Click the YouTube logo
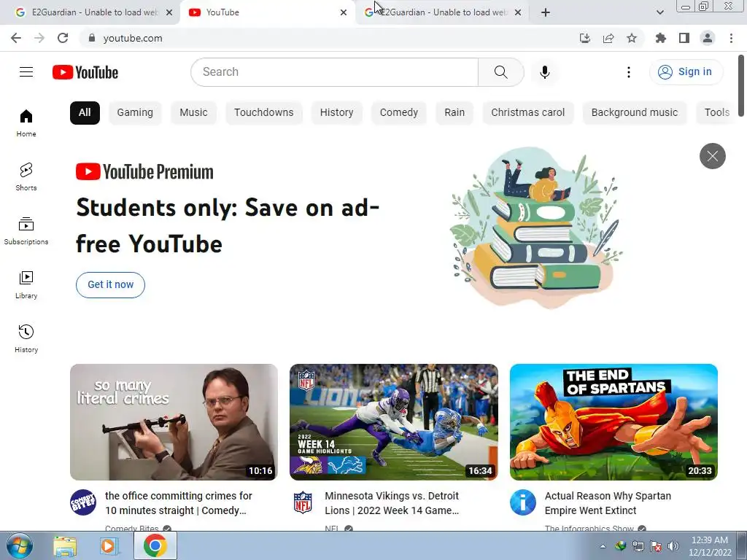The height and width of the screenshot is (560, 747). click(85, 72)
